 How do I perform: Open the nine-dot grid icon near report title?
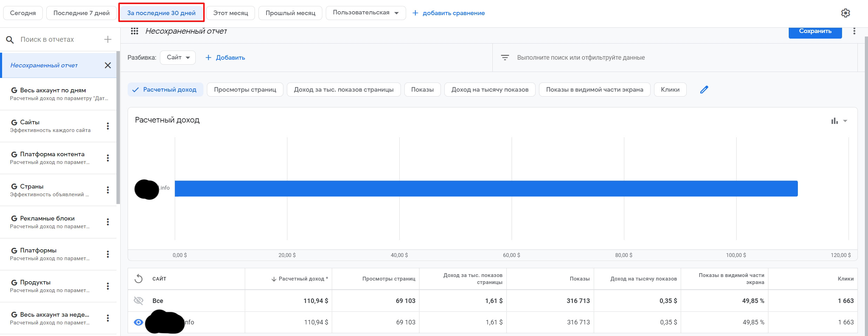(134, 31)
